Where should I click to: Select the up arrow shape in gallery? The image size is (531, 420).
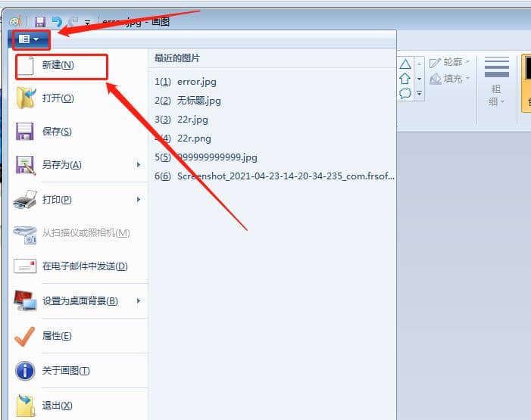[405, 79]
